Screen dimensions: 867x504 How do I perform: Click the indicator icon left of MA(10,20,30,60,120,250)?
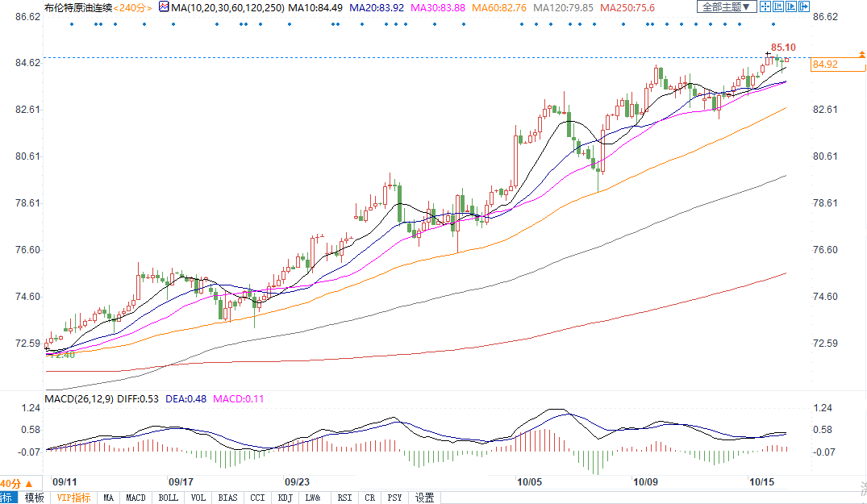(164, 7)
